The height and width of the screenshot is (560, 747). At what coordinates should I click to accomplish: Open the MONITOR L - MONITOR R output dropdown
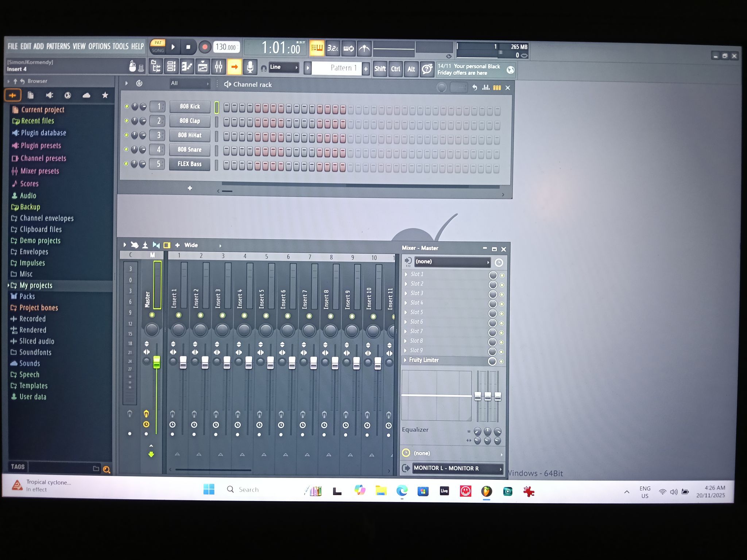point(457,468)
